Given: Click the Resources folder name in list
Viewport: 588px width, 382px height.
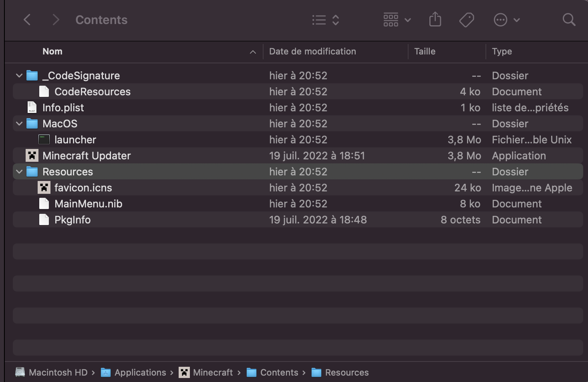Looking at the screenshot, I should pyautogui.click(x=68, y=171).
